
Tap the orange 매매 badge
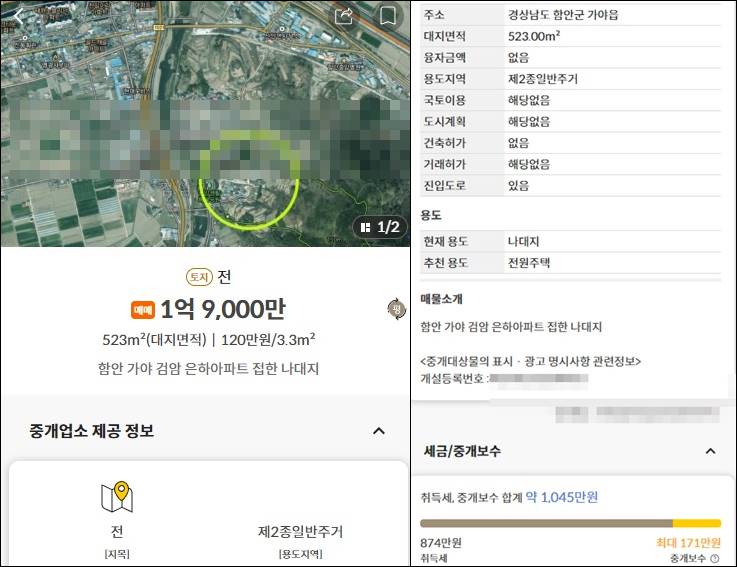143,310
